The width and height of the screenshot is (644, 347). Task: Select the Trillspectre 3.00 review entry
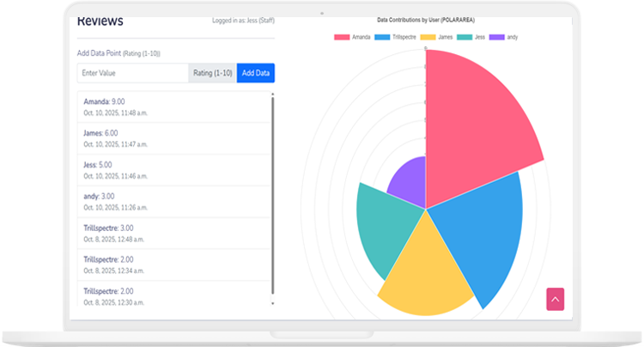click(172, 234)
